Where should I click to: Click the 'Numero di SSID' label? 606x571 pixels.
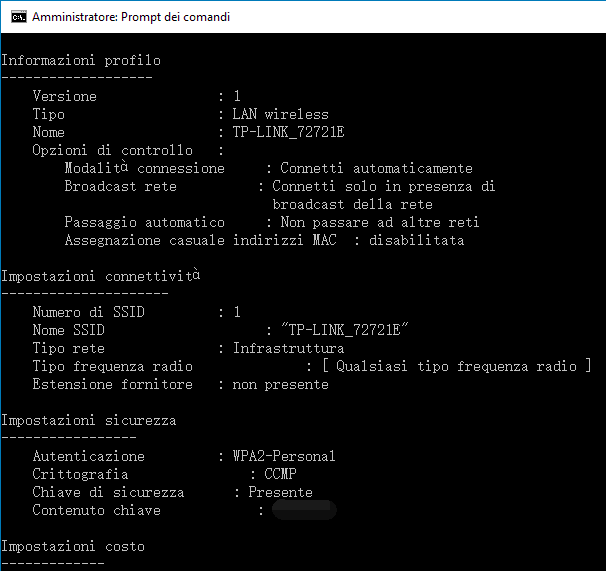click(x=88, y=312)
